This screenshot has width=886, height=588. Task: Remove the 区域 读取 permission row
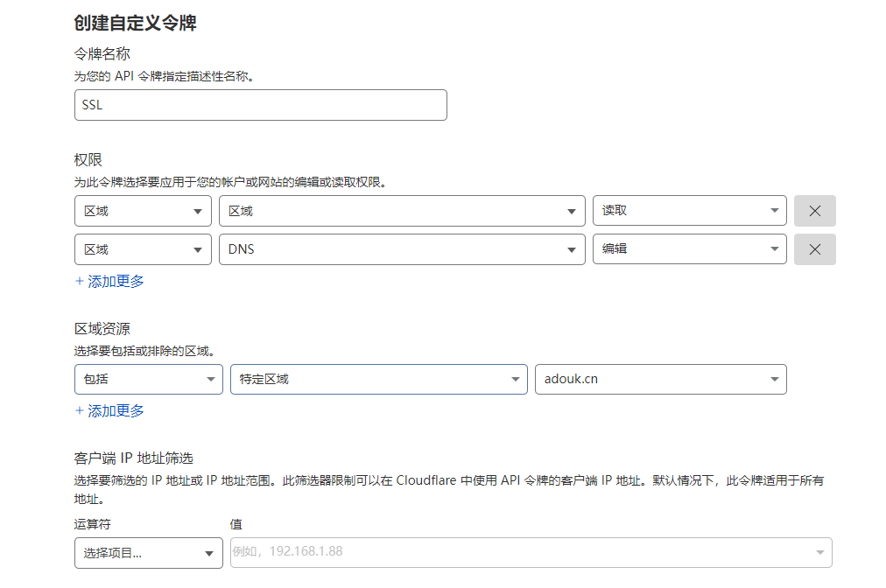tap(814, 211)
